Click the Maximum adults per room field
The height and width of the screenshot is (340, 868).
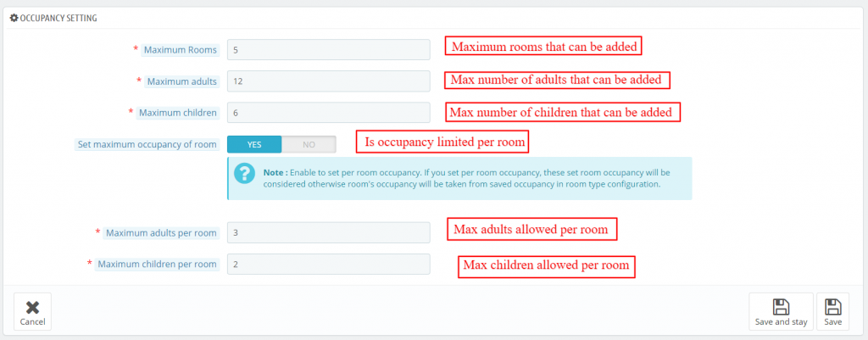[x=328, y=232]
